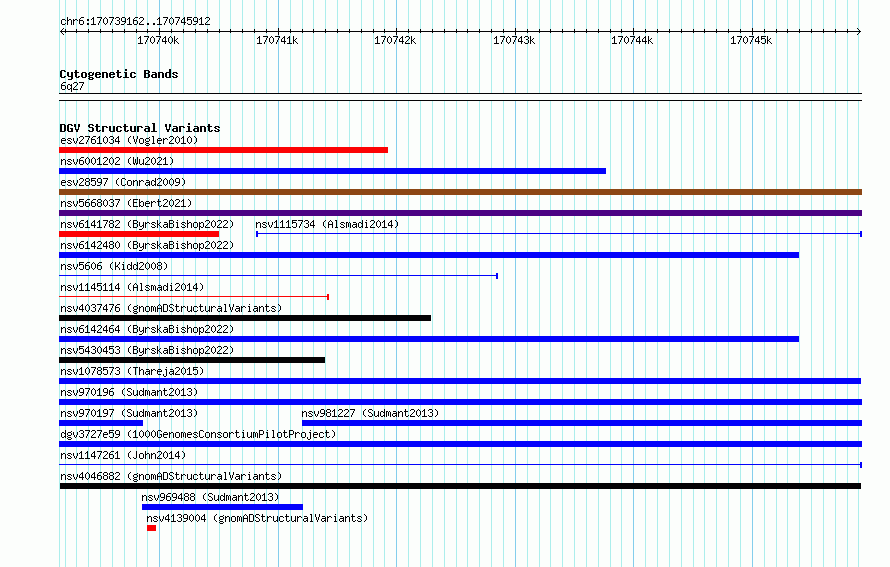The image size is (890, 567).
Task: Click the right arrow of the ruler
Action: tap(859, 31)
